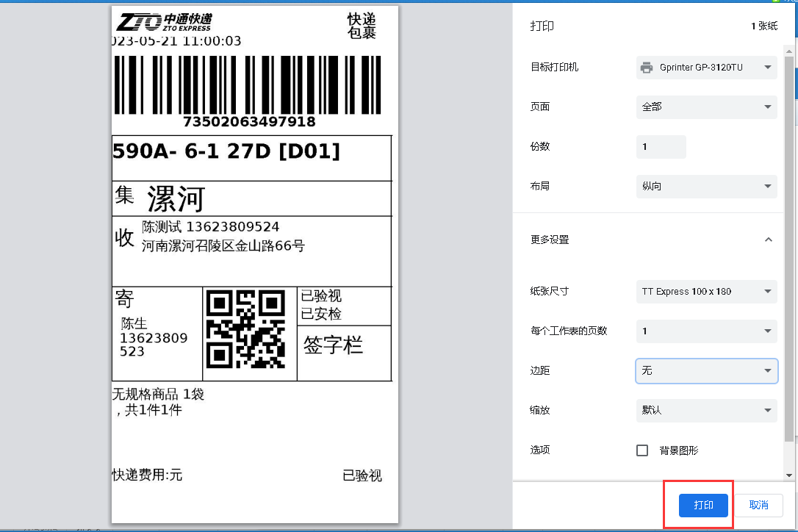The image size is (798, 532).
Task: Open the 布局 dropdown showing 纵向
Action: coord(705,186)
